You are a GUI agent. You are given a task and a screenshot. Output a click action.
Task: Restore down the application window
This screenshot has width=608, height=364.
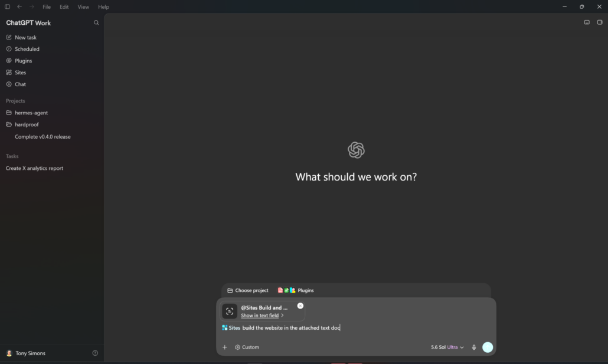(581, 6)
